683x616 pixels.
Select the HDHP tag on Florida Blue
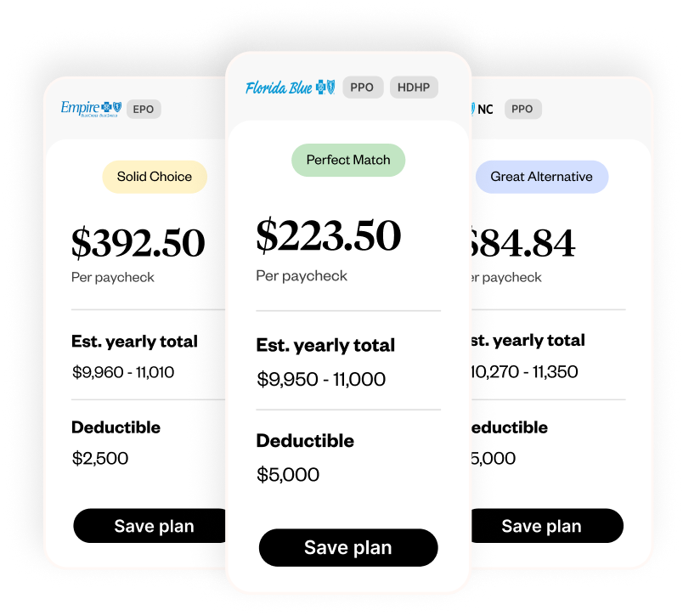414,88
